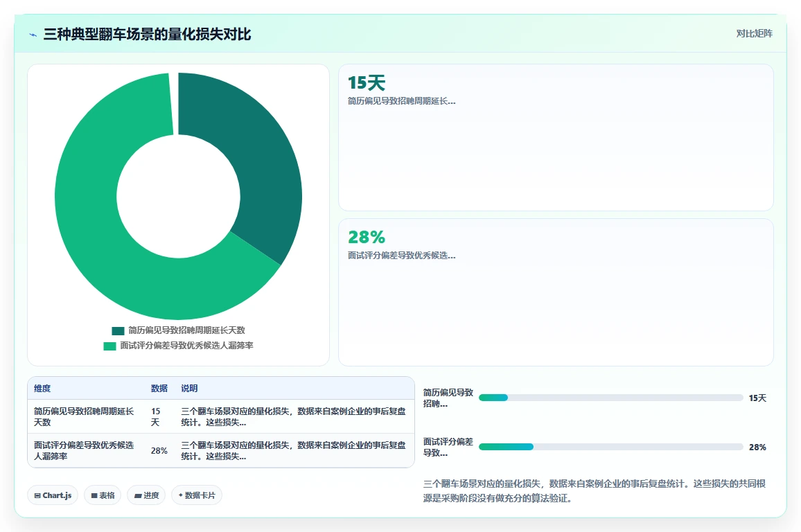The width and height of the screenshot is (801, 532).
Task: Click legend label 简历偏见导致招聘周期延长天数
Action: pos(186,330)
